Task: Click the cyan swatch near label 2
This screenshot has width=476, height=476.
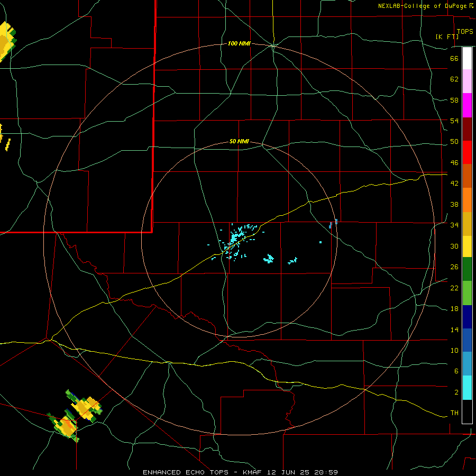Action: pyautogui.click(x=467, y=388)
